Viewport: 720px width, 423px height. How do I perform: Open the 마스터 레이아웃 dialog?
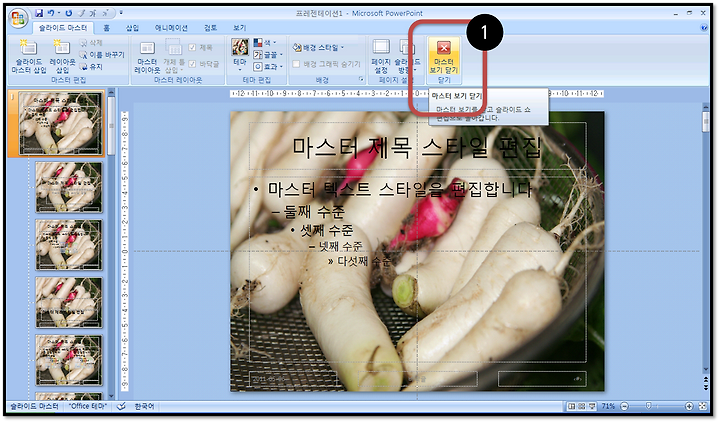click(147, 56)
